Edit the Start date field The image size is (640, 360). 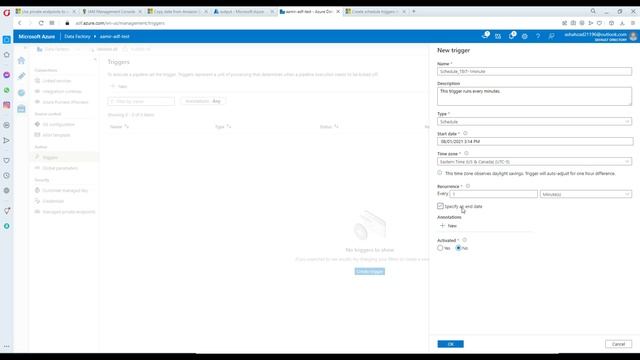coord(535,142)
